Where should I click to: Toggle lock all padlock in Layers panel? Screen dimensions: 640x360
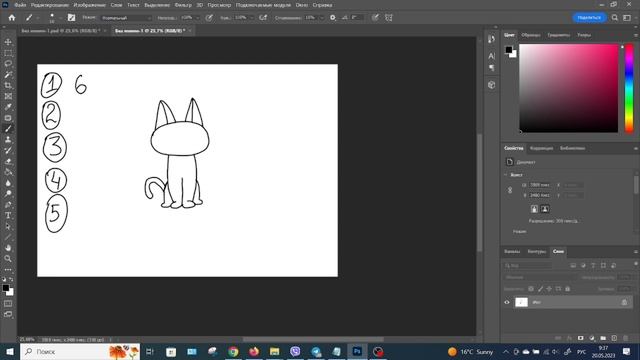[x=567, y=289]
